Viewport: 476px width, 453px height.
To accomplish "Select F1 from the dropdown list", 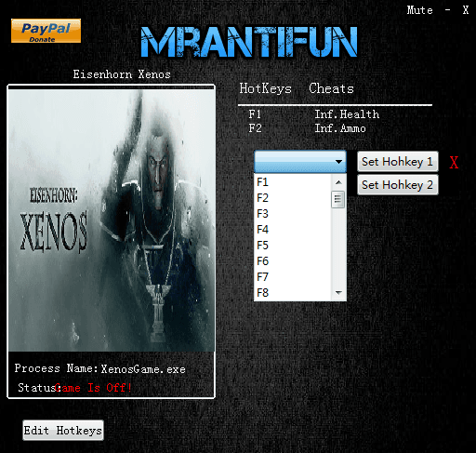I will pos(292,182).
